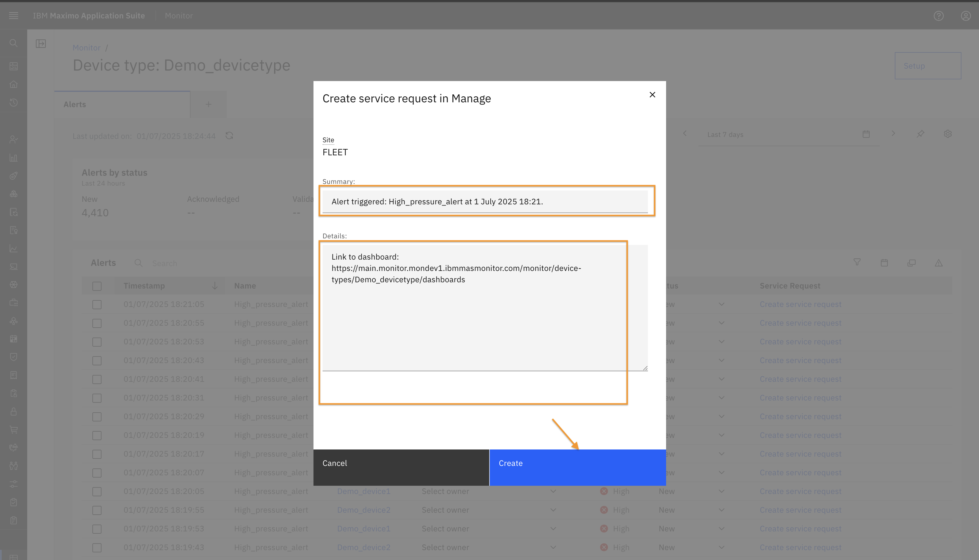Viewport: 979px width, 560px height.
Task: Open the bar chart icon in sidebar
Action: pos(14,158)
